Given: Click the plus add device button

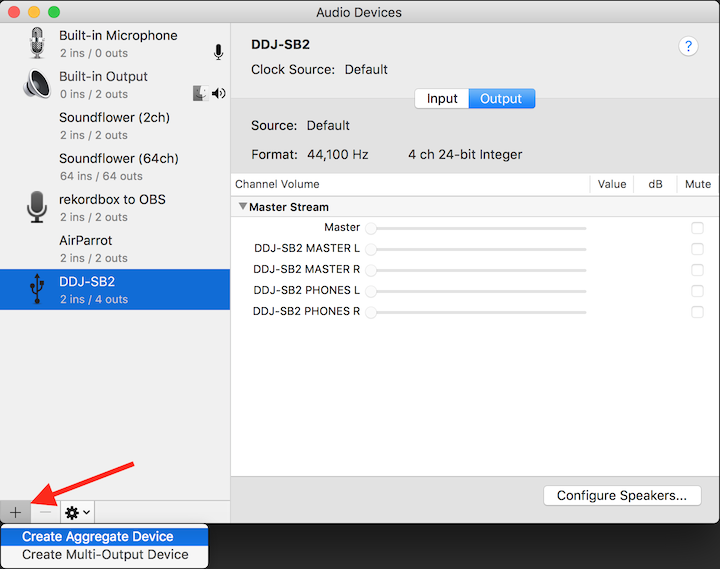Looking at the screenshot, I should coord(16,512).
